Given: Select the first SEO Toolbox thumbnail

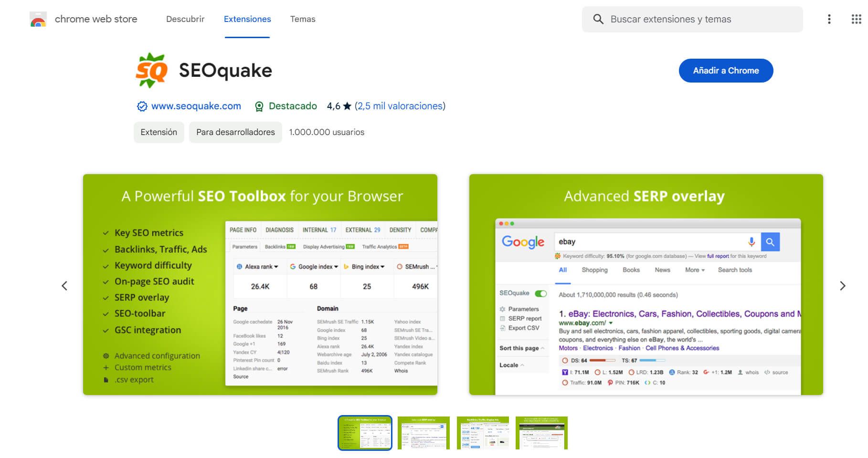Looking at the screenshot, I should (365, 433).
